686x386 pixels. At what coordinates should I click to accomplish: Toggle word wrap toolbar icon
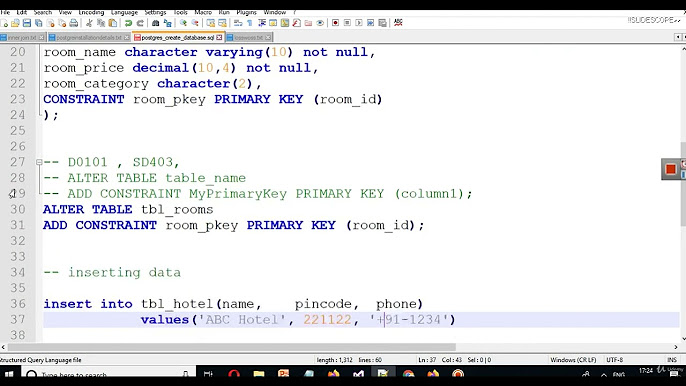pos(238,23)
